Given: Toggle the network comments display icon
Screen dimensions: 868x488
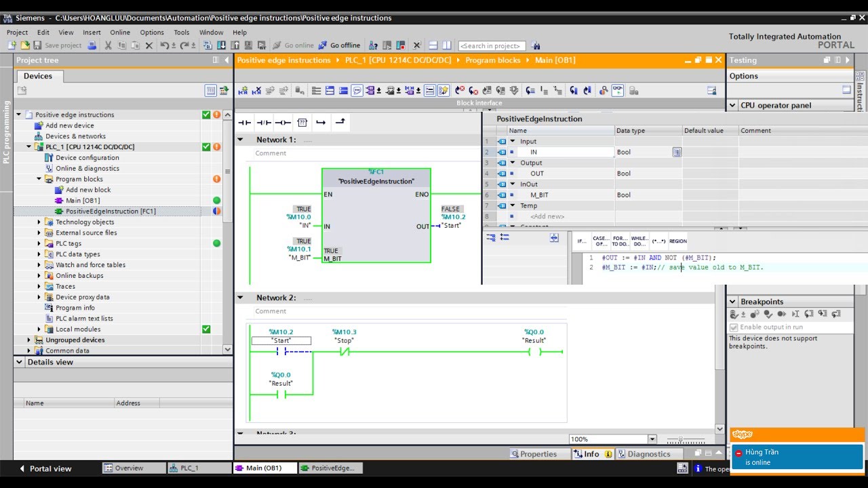Looking at the screenshot, I should (x=357, y=90).
